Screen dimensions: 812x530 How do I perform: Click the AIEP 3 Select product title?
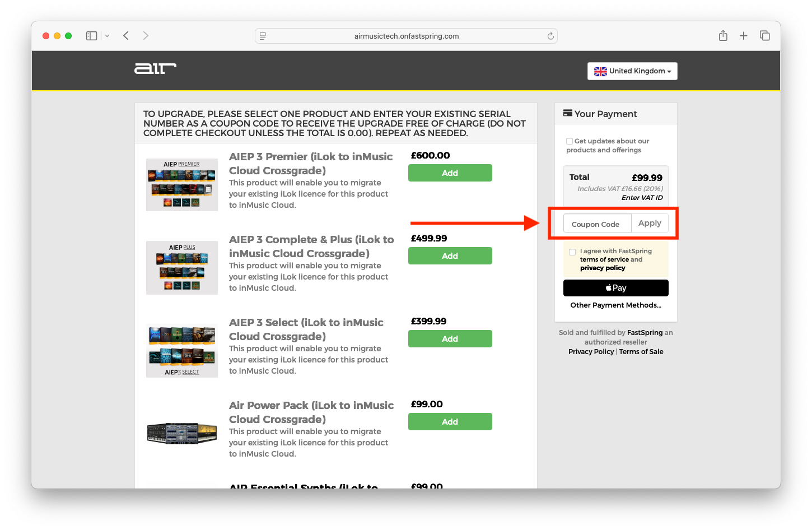(306, 329)
